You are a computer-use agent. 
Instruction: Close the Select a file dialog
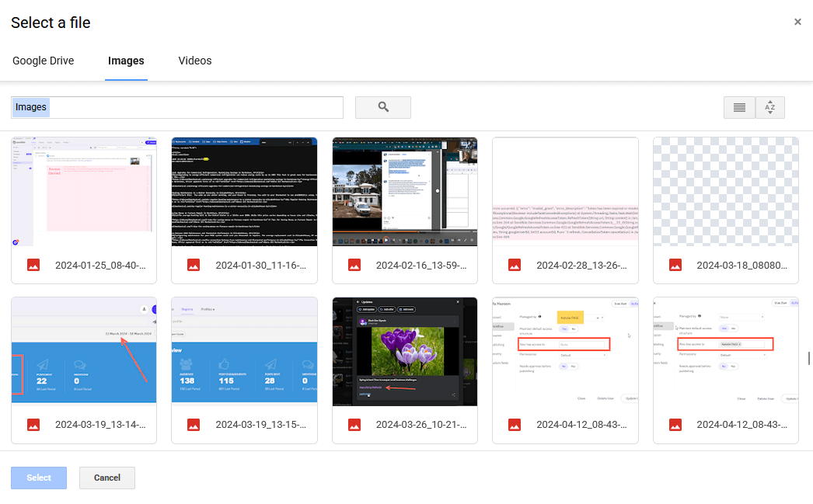(x=797, y=22)
